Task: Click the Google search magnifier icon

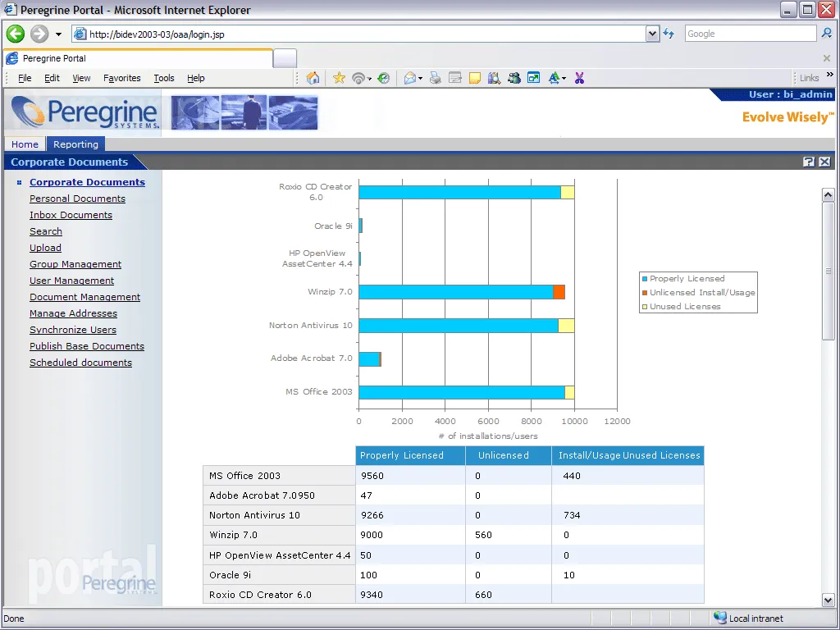Action: coord(827,34)
